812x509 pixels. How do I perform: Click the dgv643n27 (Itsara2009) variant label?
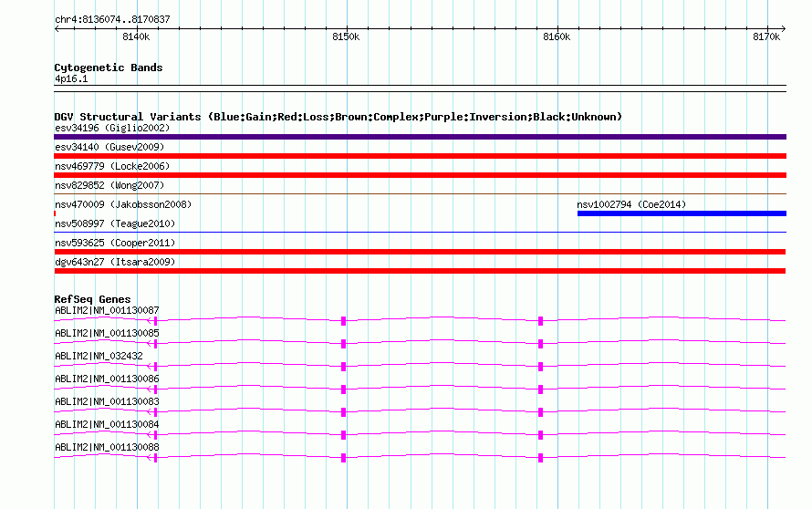(x=115, y=262)
